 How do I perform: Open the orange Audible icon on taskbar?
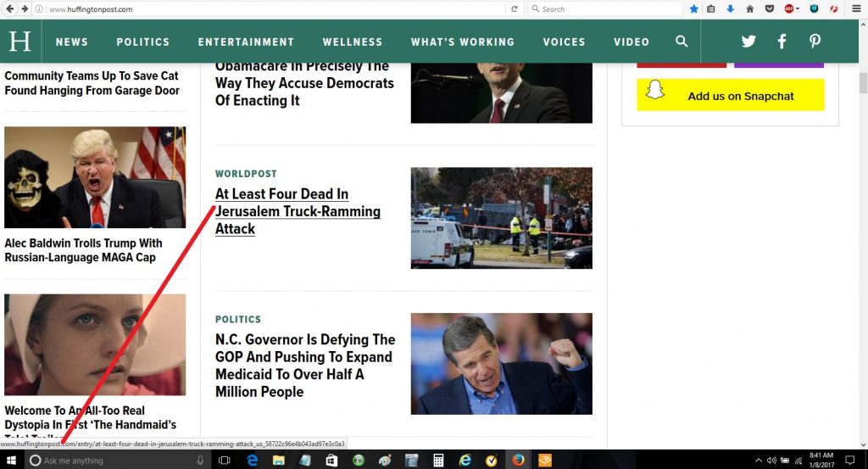[x=545, y=461]
